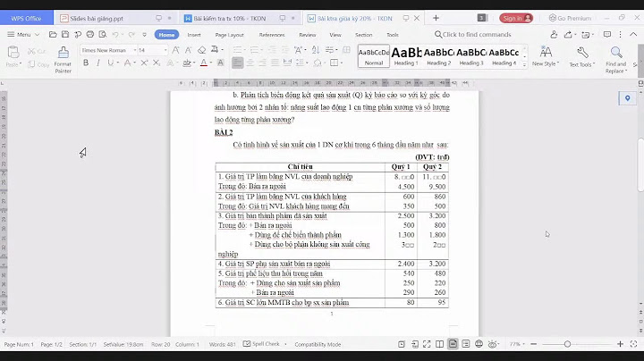Image resolution: width=644 pixels, height=361 pixels.
Task: Decrease font size with the shrink font icon
Action: [x=188, y=50]
